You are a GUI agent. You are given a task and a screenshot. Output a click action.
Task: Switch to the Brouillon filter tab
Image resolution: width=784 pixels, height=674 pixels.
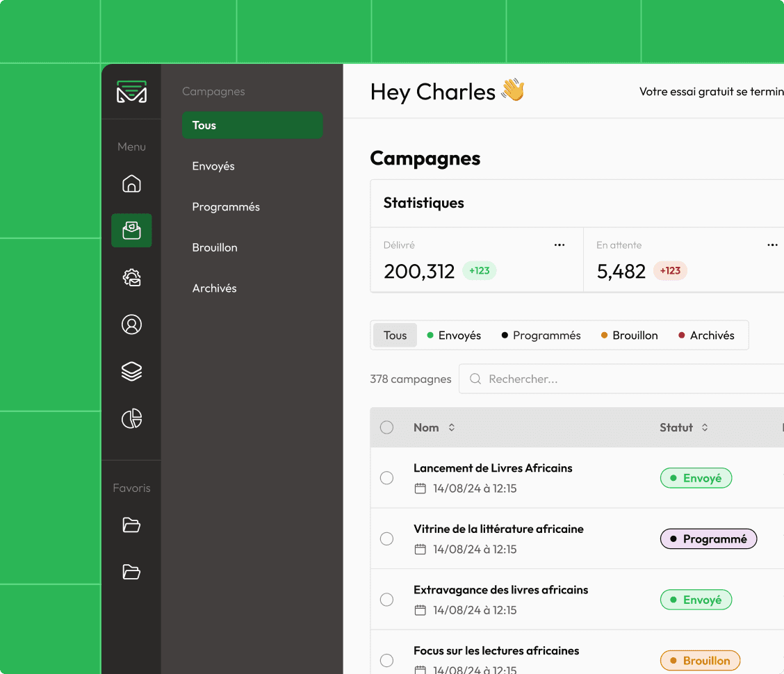630,335
